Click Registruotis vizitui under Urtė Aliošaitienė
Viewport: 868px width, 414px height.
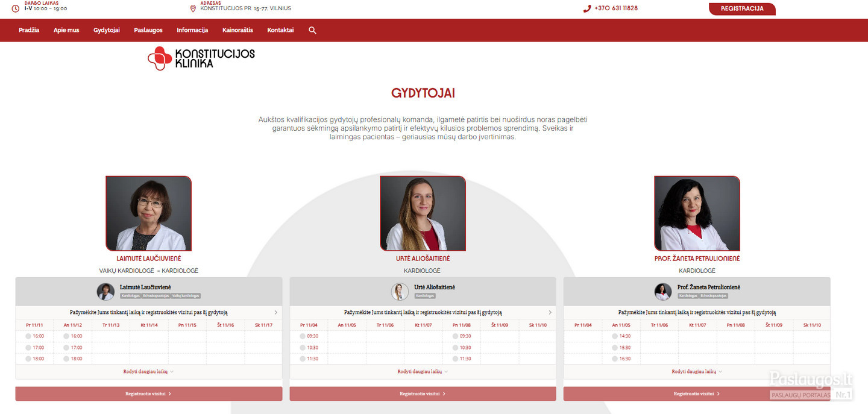point(423,394)
